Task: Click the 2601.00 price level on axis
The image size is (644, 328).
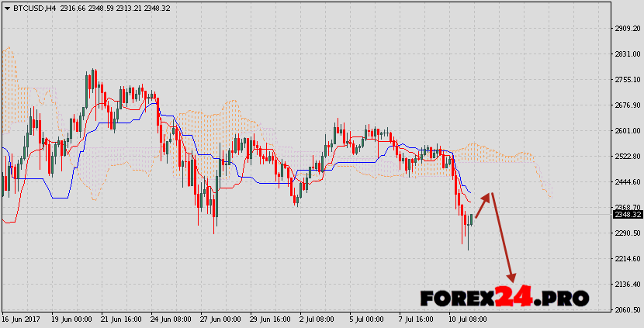Action: (625, 131)
